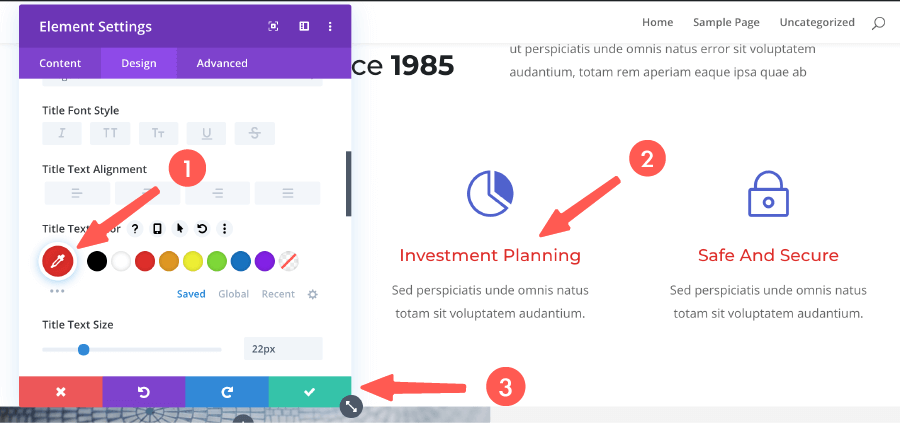This screenshot has height=423, width=900.
Task: Expand more color options ellipsis
Action: click(57, 292)
